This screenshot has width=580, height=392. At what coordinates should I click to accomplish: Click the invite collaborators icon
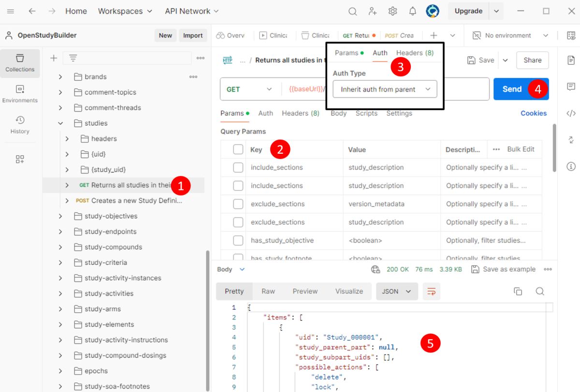tap(373, 11)
